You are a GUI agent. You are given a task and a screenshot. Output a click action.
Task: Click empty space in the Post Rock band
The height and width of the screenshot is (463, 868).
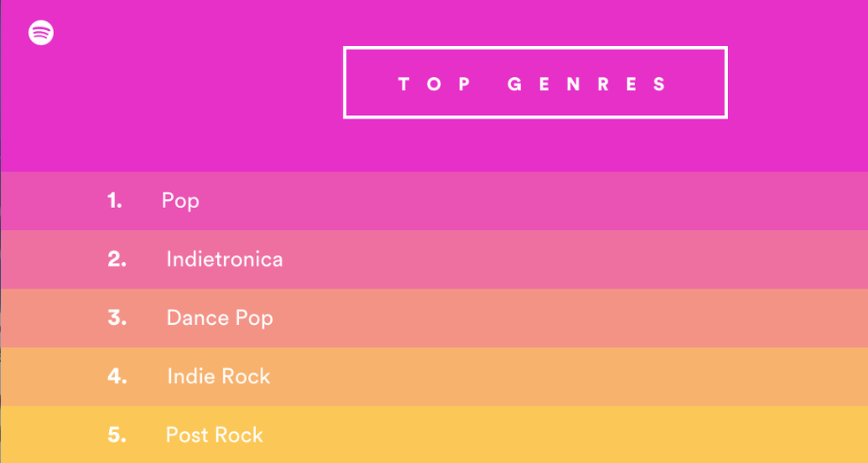pos(576,435)
